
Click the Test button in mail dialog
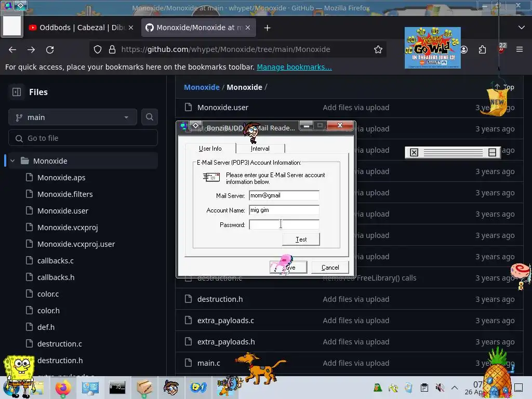pos(301,239)
